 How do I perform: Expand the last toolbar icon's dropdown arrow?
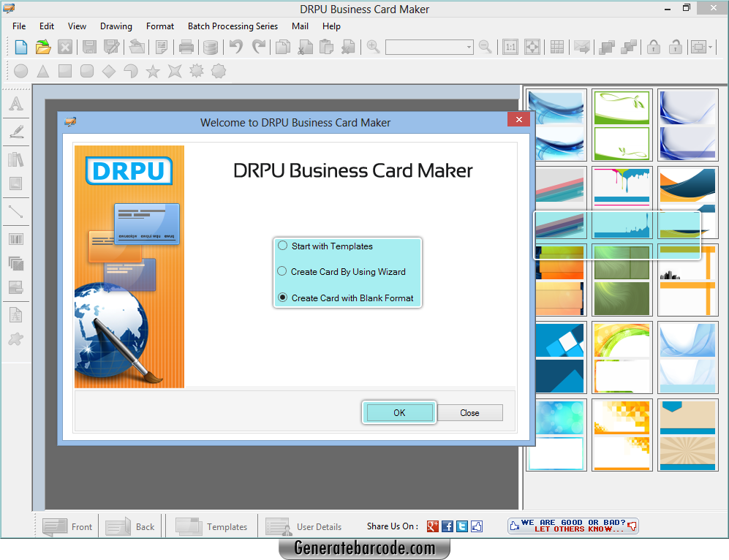[711, 47]
